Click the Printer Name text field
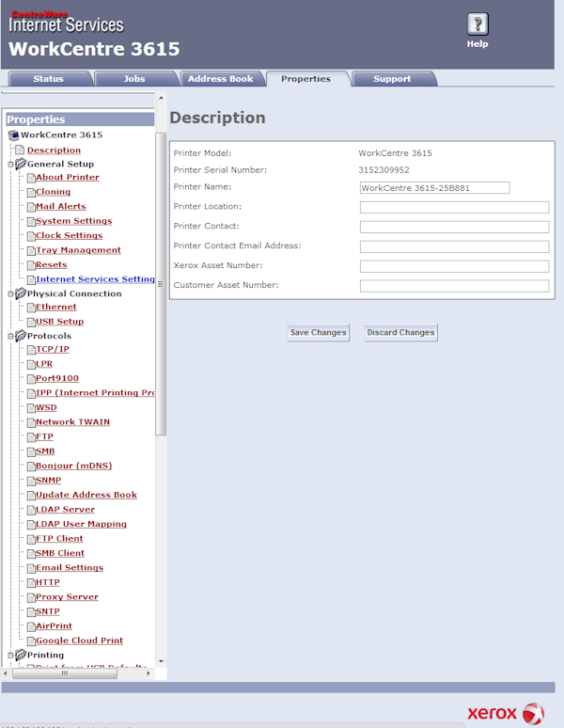The height and width of the screenshot is (728, 564). coord(434,188)
